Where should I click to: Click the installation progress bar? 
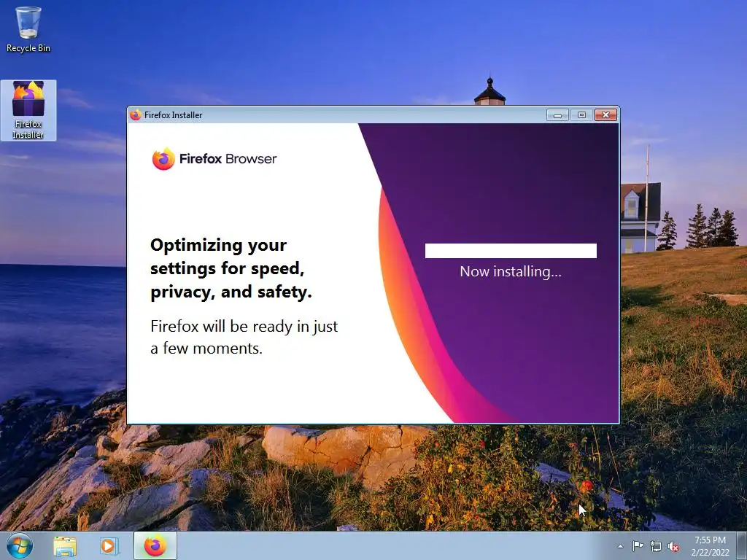pos(511,251)
